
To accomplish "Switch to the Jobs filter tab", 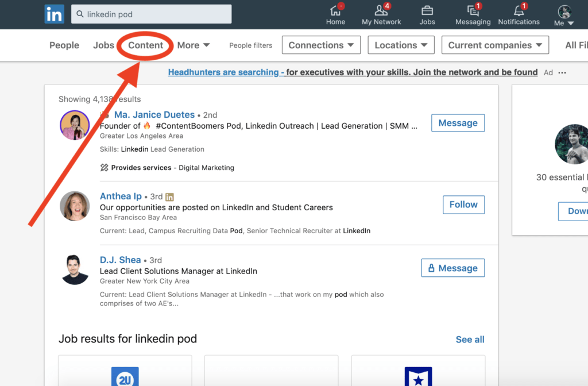I will click(103, 45).
